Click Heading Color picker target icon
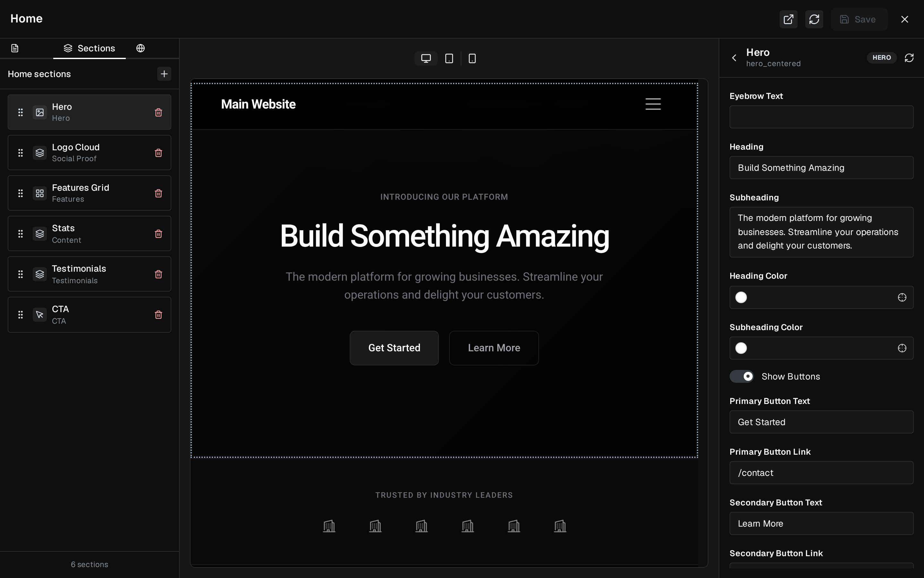The width and height of the screenshot is (924, 578). [902, 297]
